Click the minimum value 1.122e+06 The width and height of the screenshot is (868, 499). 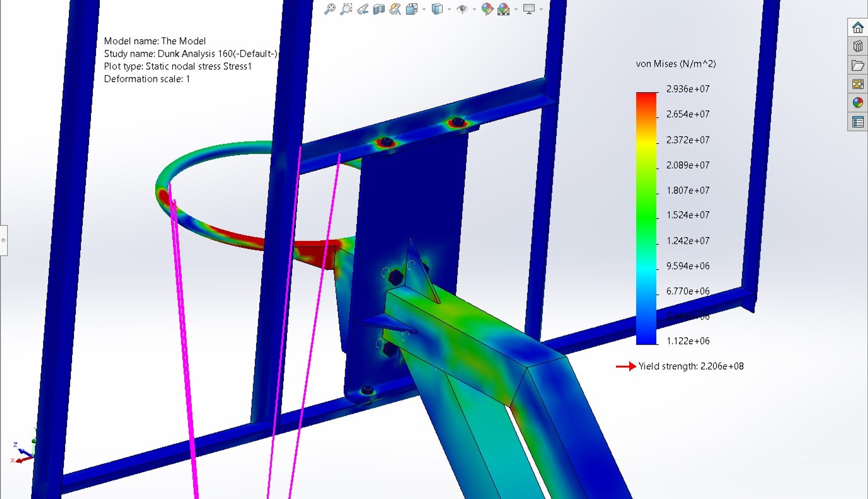[x=688, y=341]
